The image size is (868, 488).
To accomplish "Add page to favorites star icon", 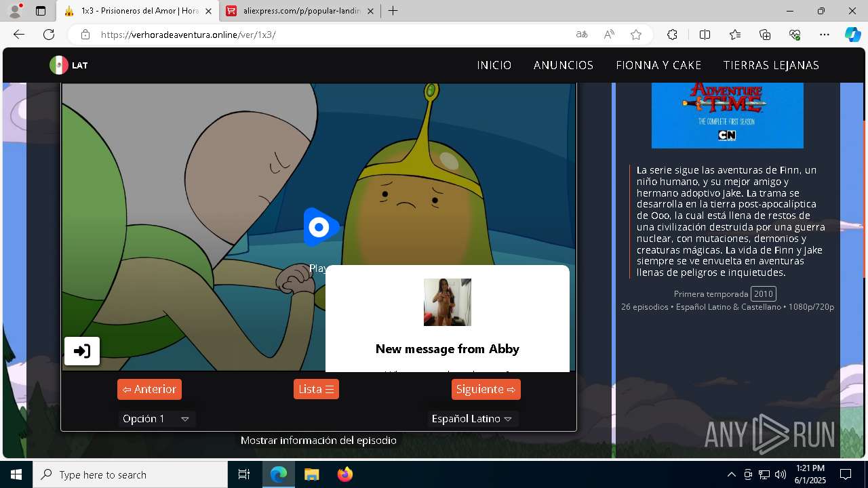I will click(636, 35).
